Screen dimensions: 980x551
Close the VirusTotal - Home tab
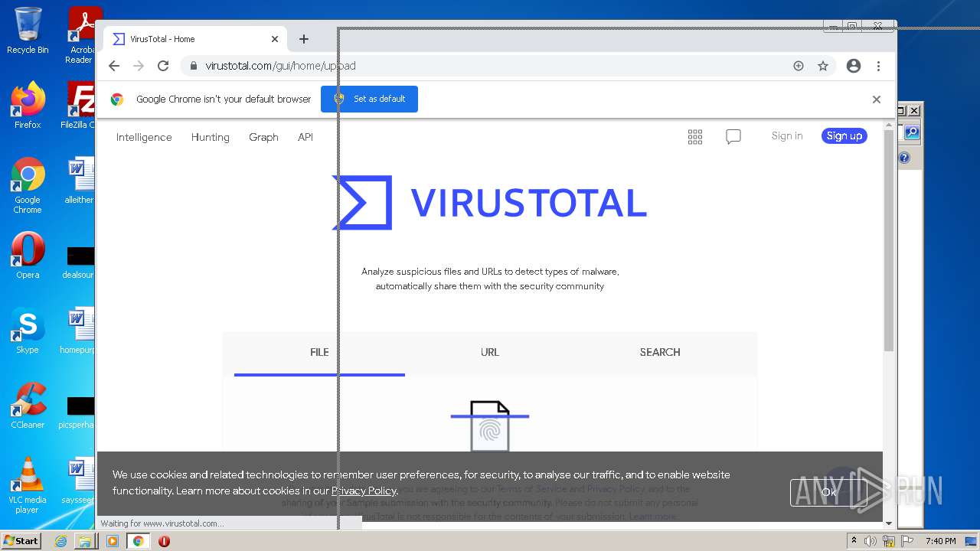click(275, 39)
